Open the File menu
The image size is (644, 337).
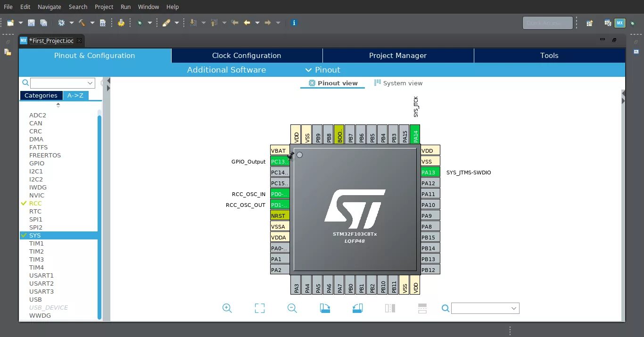[x=8, y=7]
